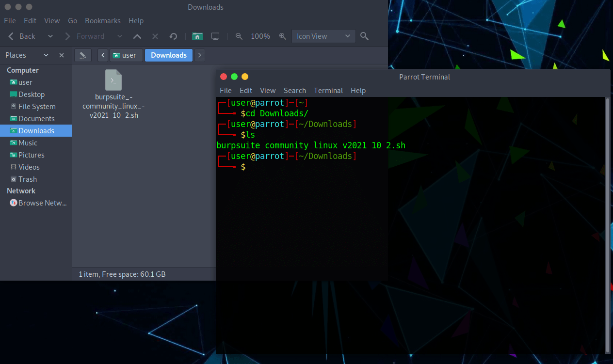
Task: Reload the current folder
Action: tap(173, 36)
